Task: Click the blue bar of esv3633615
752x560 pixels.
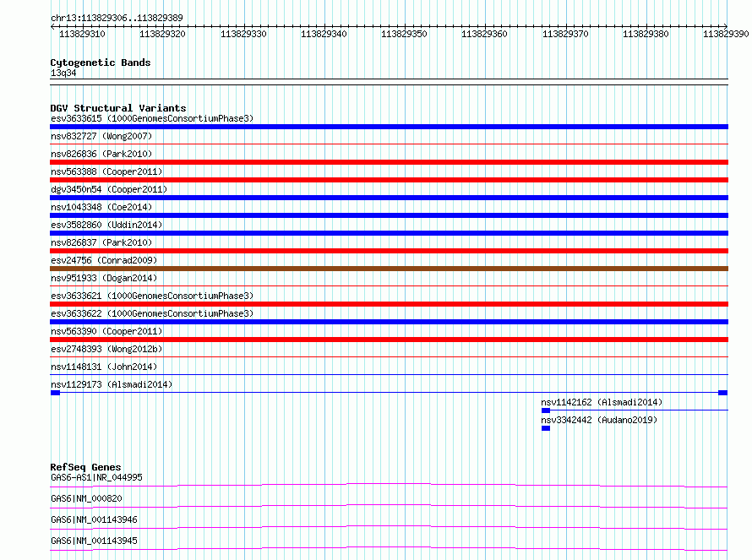Action: [389, 127]
